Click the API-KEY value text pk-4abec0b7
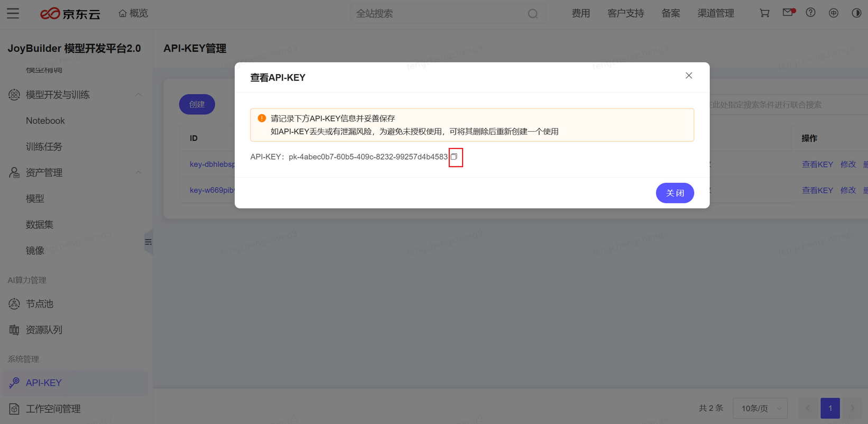 [x=368, y=157]
